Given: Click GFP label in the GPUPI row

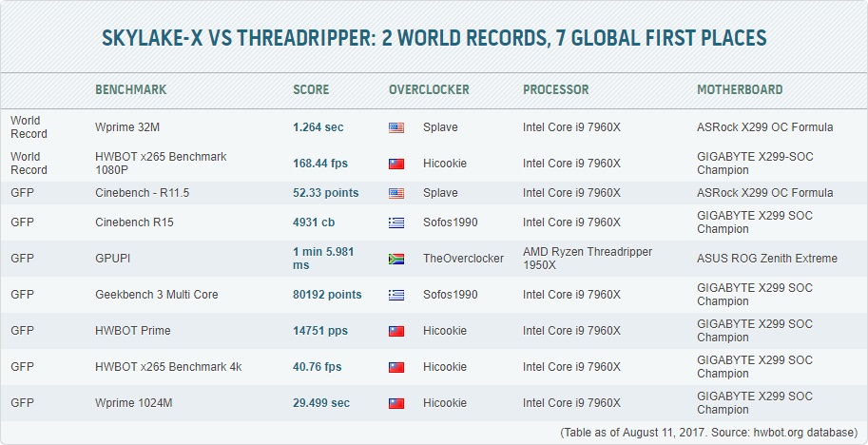Looking at the screenshot, I should pos(22,259).
